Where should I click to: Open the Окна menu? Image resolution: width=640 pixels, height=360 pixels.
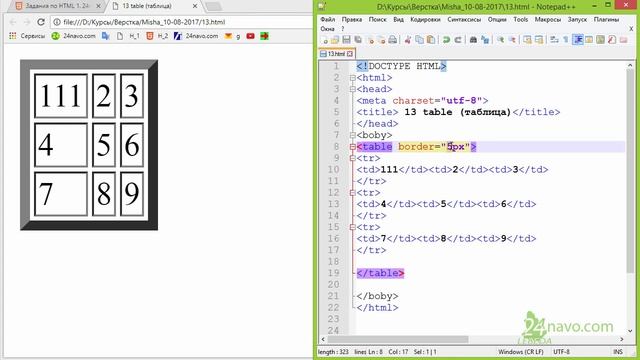point(327,29)
